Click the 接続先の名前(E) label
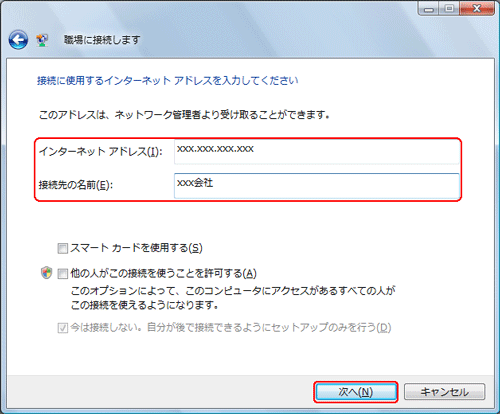This screenshot has width=500, height=414. tap(76, 185)
